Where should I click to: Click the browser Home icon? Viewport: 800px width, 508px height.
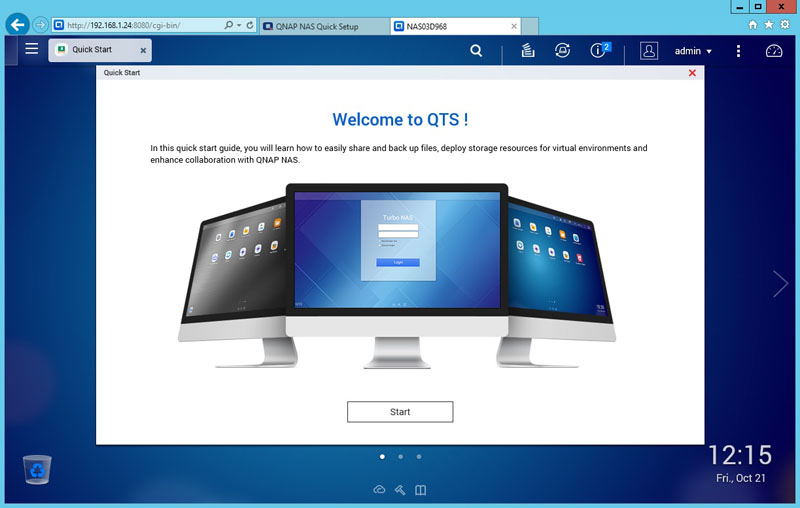(x=753, y=24)
